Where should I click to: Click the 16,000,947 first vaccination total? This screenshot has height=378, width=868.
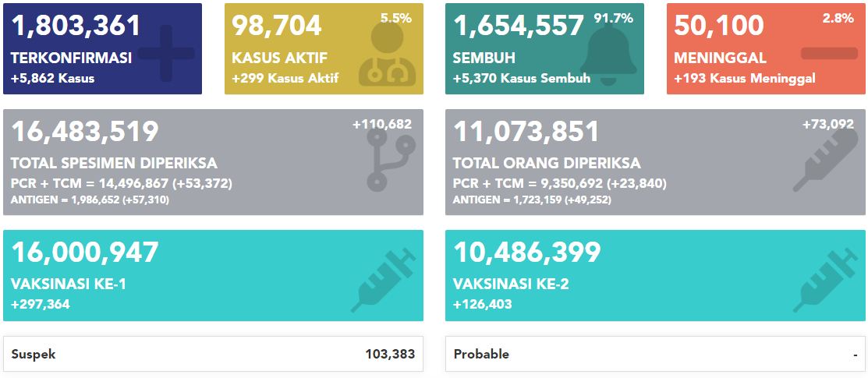click(85, 253)
